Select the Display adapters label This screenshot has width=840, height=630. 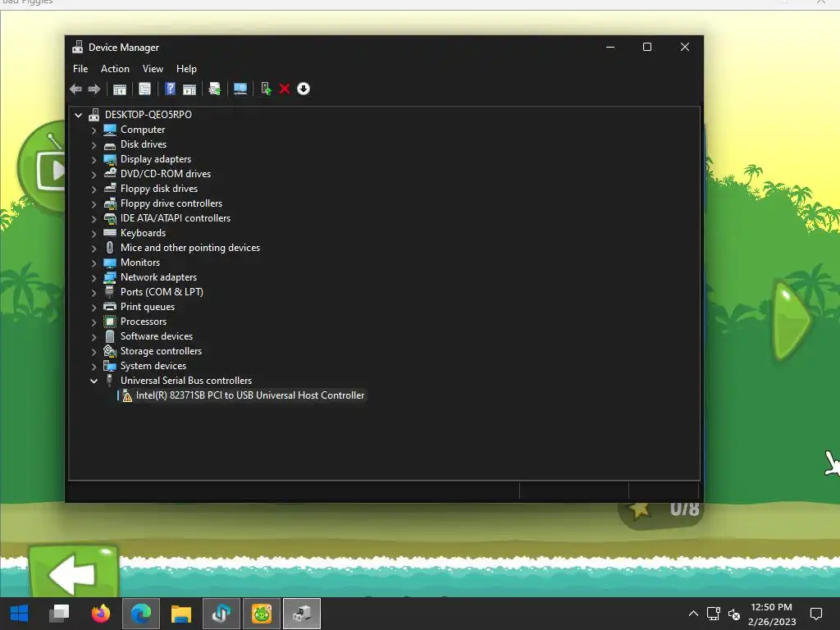click(155, 159)
